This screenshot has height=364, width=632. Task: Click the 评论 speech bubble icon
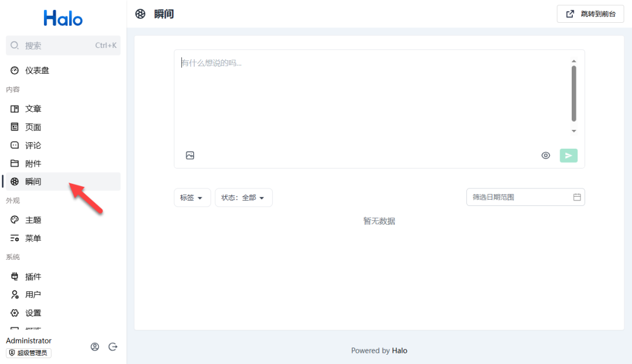(x=15, y=145)
